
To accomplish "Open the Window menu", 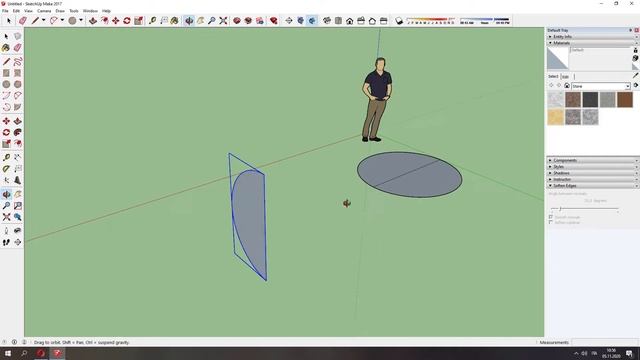I will tap(90, 11).
